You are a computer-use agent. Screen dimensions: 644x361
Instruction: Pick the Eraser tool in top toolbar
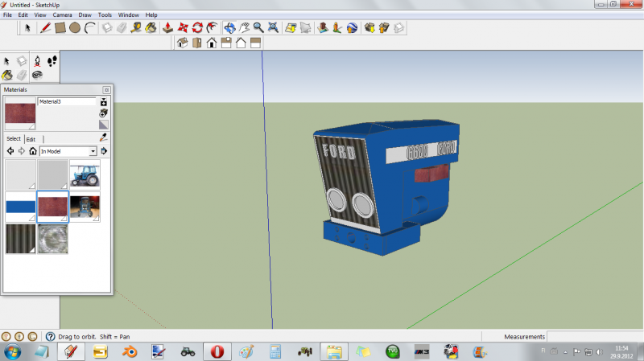coord(122,28)
